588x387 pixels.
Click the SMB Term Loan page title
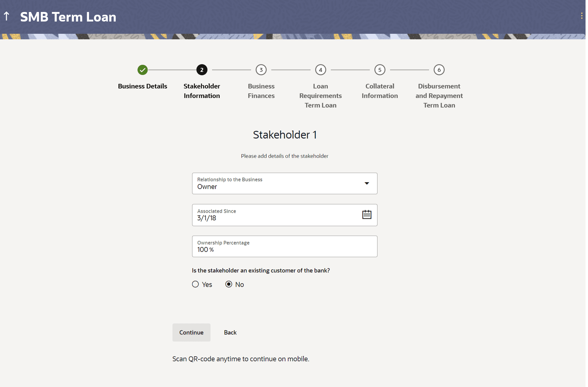point(68,17)
